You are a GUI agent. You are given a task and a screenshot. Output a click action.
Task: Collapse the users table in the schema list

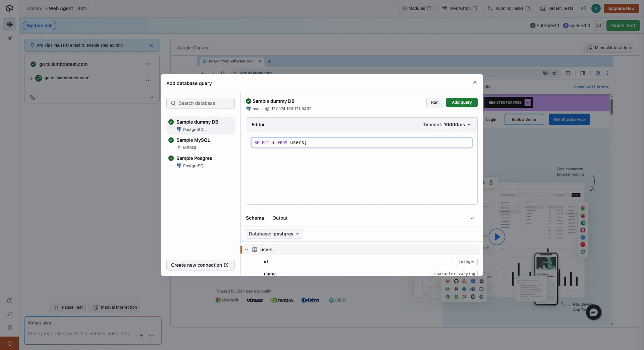point(247,250)
